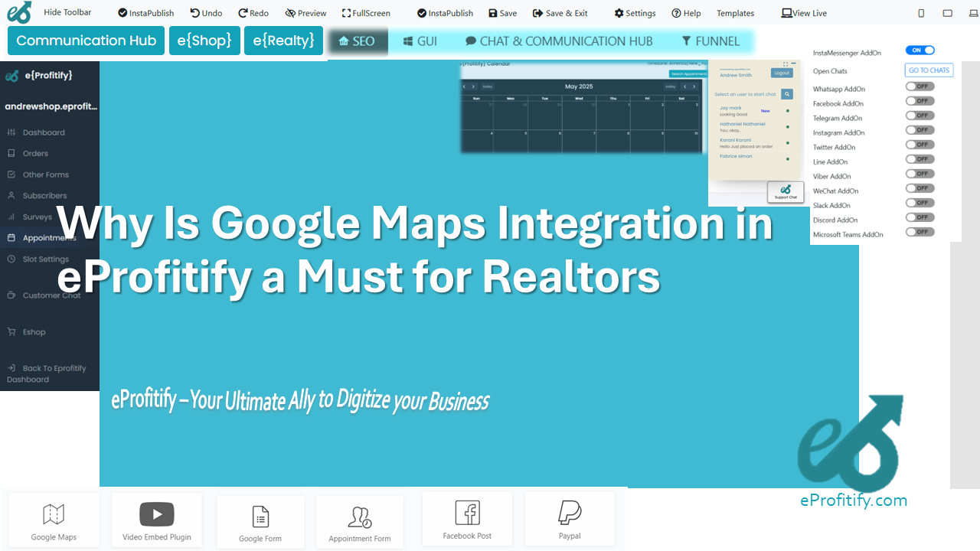Click the Video Embed Plugin tile
Viewport: 980px width, 551px height.
tap(157, 520)
